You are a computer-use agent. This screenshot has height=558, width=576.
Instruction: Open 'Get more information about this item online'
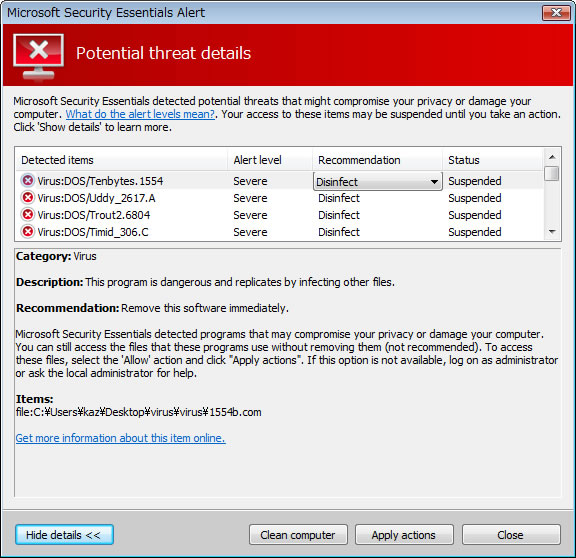[120, 438]
